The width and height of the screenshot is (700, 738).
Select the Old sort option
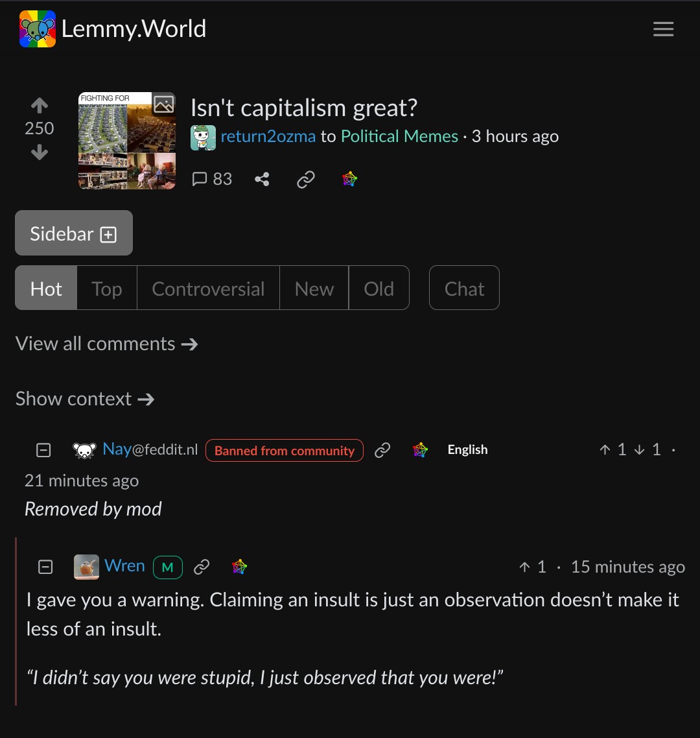coord(379,288)
